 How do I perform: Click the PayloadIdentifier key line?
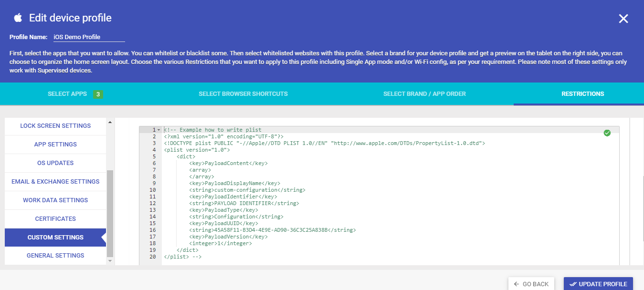pos(233,197)
